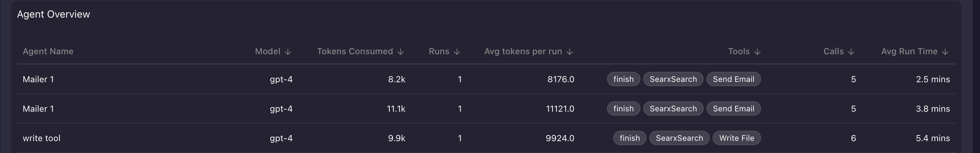Click the finish tag in first row

623,79
